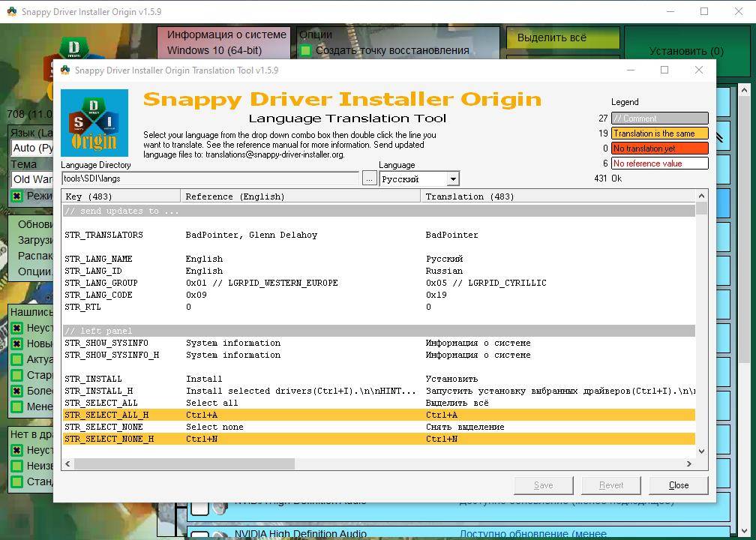Image resolution: width=756 pixels, height=540 pixels.
Task: Toggle the 'Стар...' filter checkbox
Action: 16,375
